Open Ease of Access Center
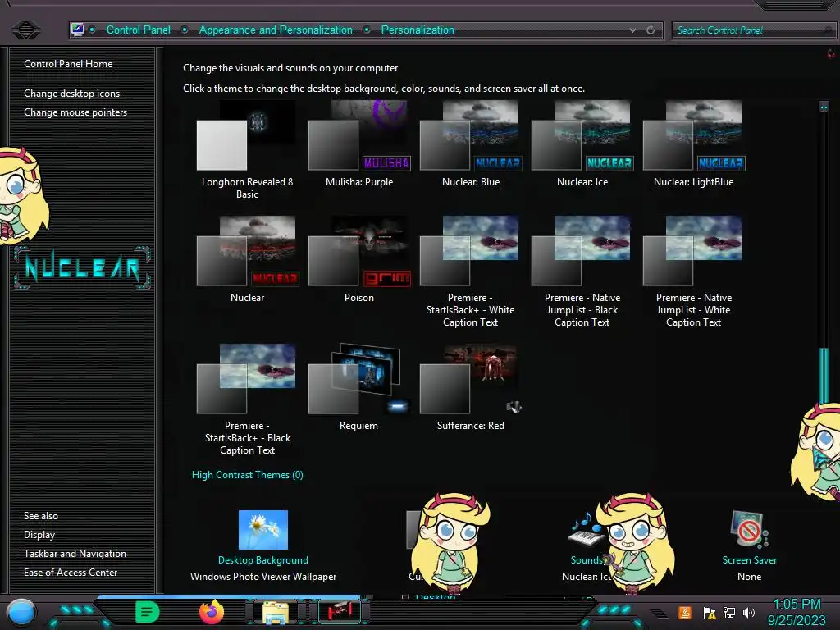This screenshot has height=630, width=840. (x=71, y=572)
